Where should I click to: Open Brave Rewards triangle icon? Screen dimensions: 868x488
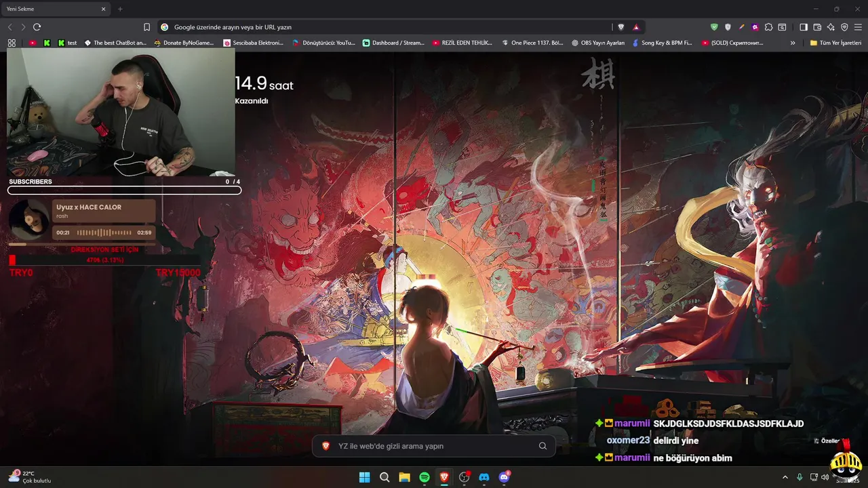pos(636,27)
